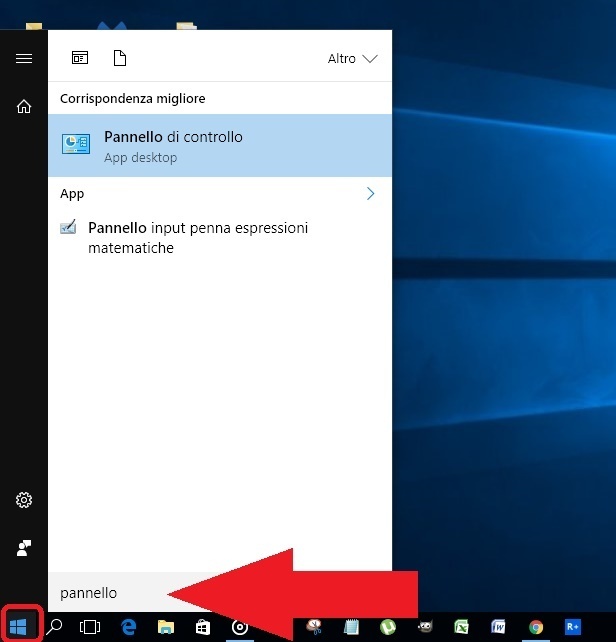Launch GIMP from the taskbar
The height and width of the screenshot is (642, 616).
pyautogui.click(x=425, y=626)
